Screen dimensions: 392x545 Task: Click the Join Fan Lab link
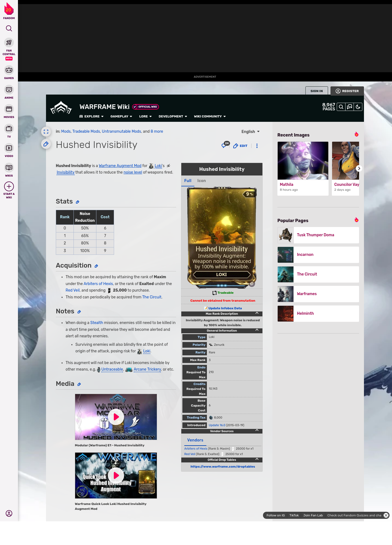coord(313,515)
